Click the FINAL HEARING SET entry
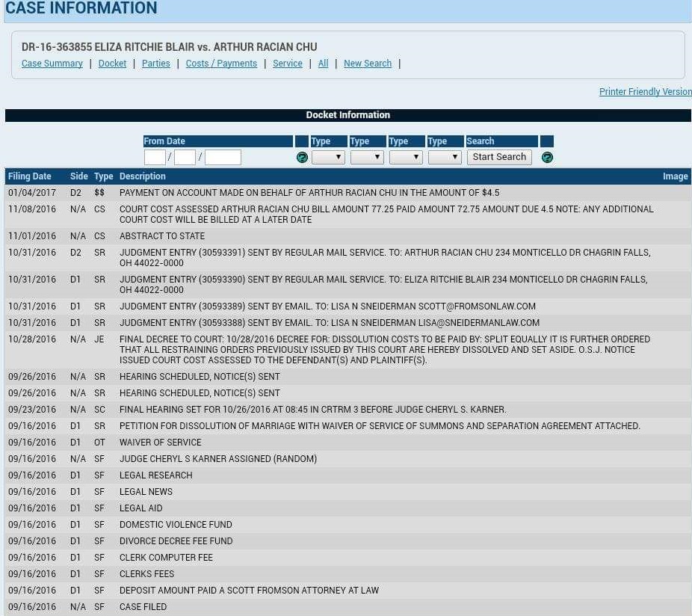This screenshot has height=616, width=692. (x=313, y=410)
